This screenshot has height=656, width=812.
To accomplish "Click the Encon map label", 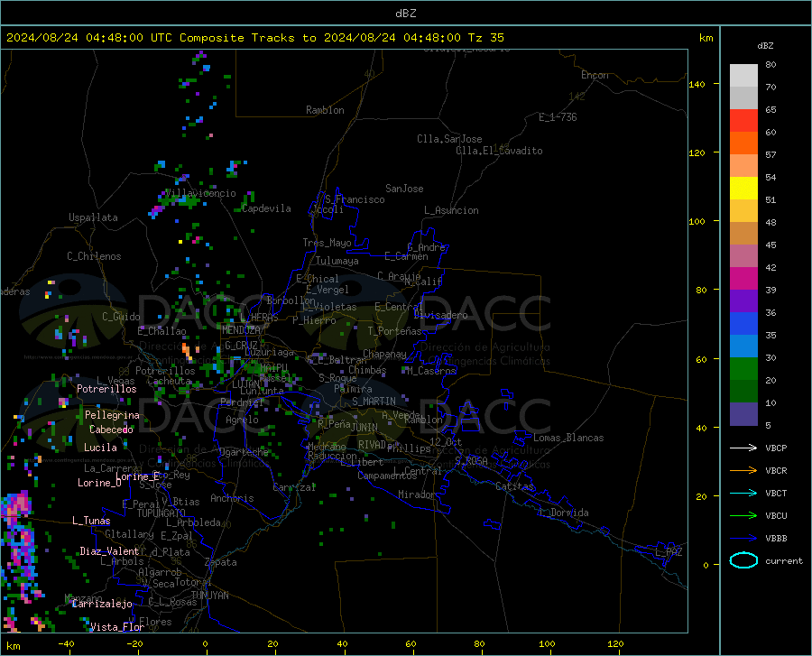I will [595, 75].
